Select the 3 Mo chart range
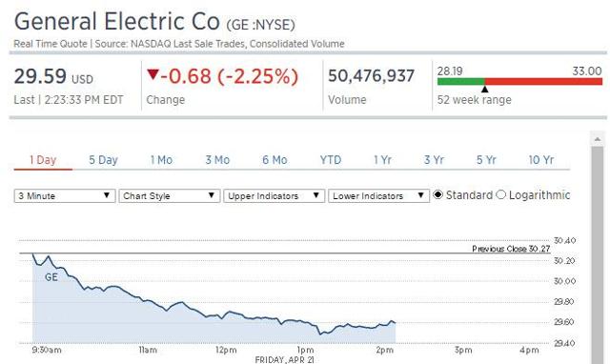The image size is (610, 364). pyautogui.click(x=217, y=160)
